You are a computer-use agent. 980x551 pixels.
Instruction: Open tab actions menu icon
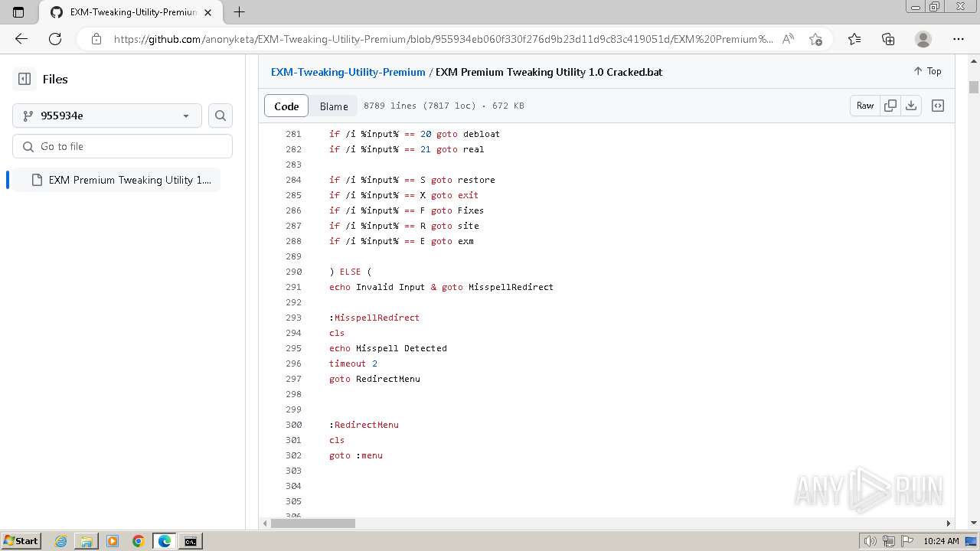18,12
